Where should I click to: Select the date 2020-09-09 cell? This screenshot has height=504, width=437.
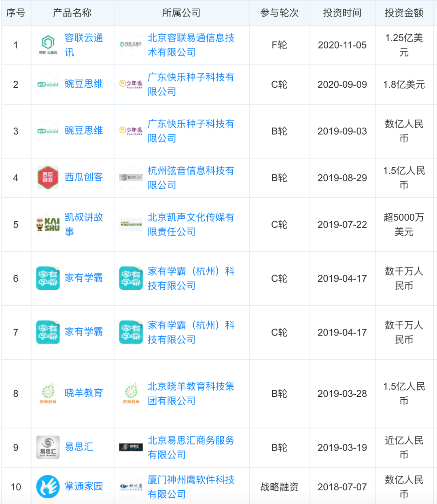[x=342, y=84]
